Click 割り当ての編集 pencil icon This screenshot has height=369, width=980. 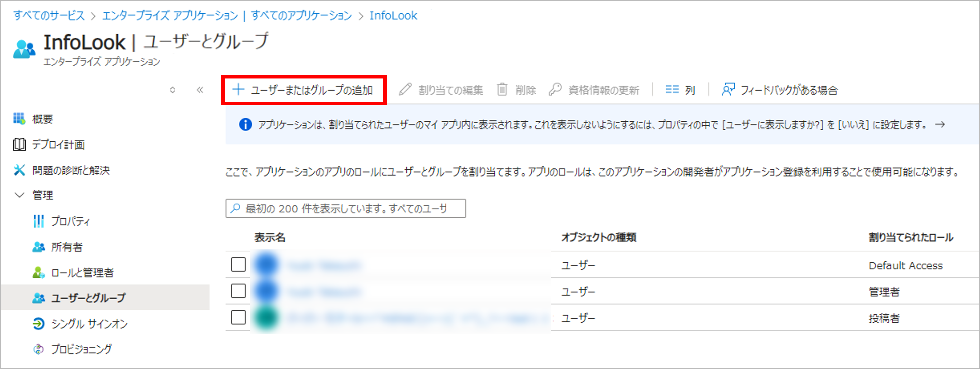point(405,90)
